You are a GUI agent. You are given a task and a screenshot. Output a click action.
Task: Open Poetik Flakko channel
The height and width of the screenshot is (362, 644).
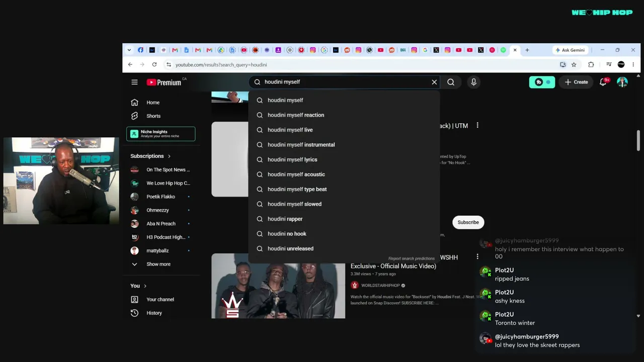(160, 197)
